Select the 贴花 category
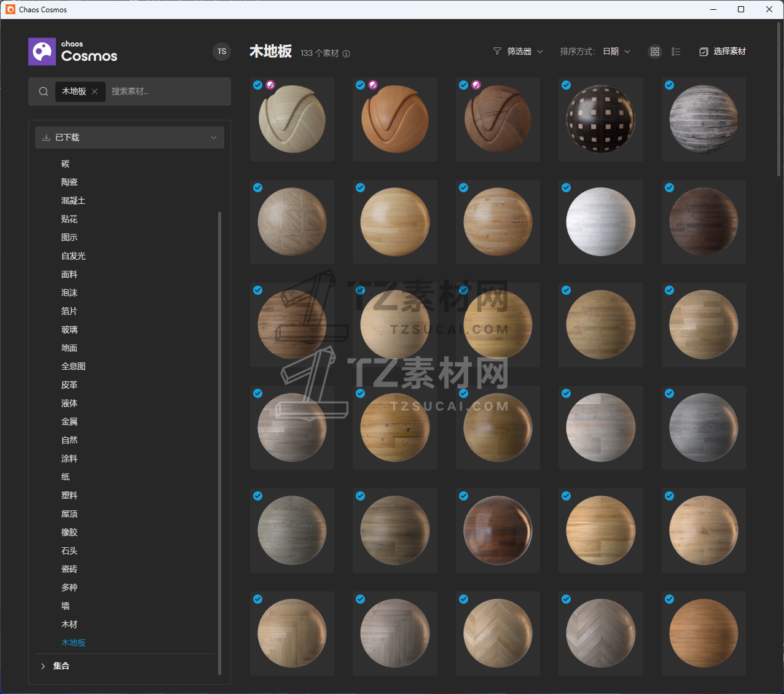The height and width of the screenshot is (694, 784). pos(69,219)
